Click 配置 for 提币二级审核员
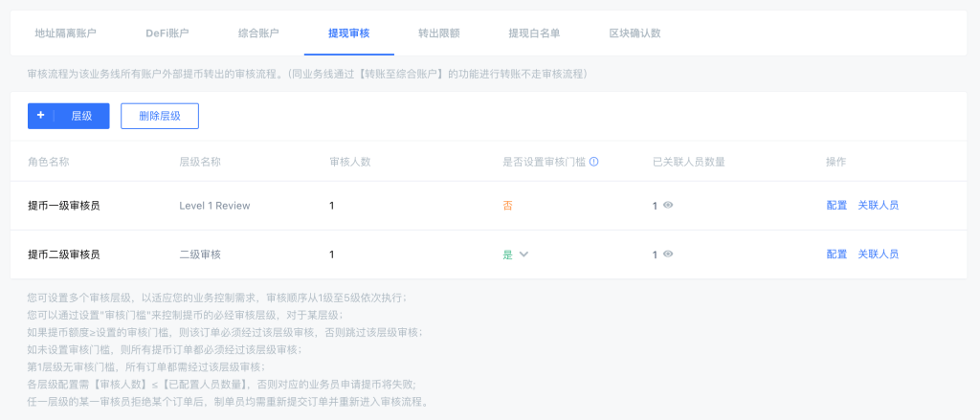Image resolution: width=980 pixels, height=420 pixels. tap(836, 254)
